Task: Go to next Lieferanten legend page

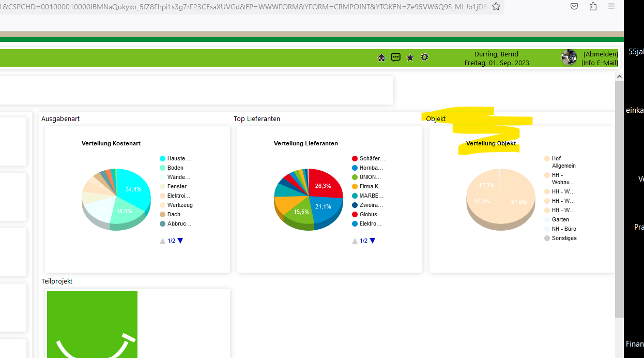Action: (x=373, y=241)
